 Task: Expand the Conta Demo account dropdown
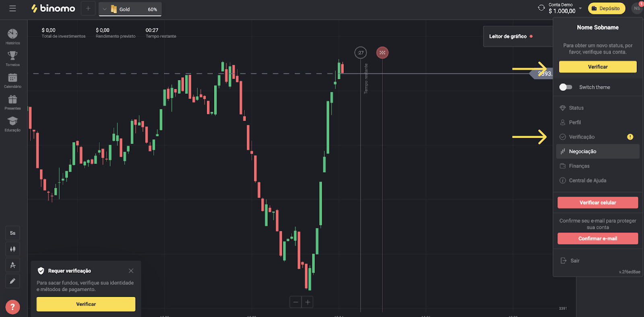pyautogui.click(x=580, y=8)
